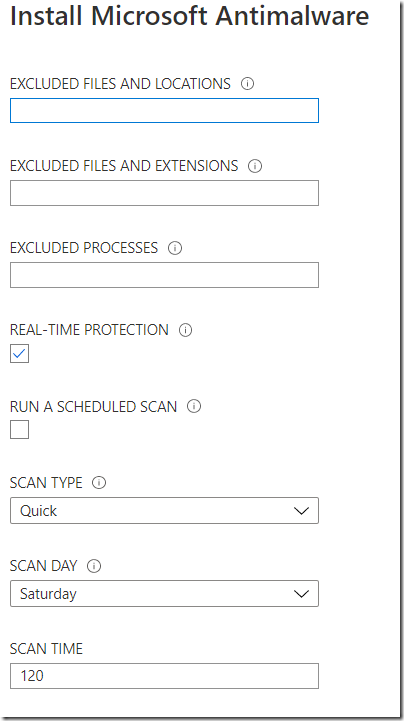Click info icon next to Real-Time Protection
Viewport: 404px width, 721px height.
click(185, 330)
